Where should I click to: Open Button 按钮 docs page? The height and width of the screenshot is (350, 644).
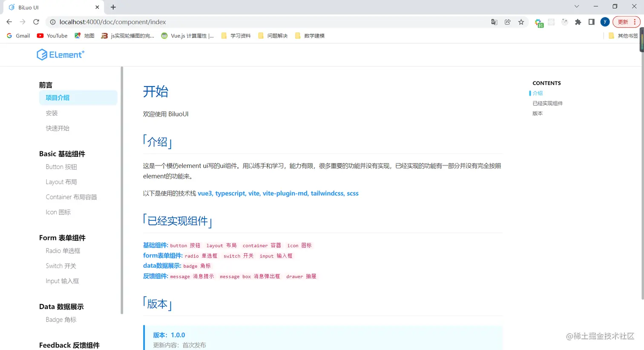click(x=61, y=167)
